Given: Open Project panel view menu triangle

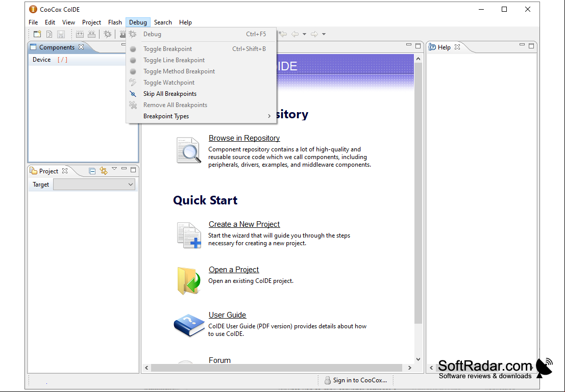Looking at the screenshot, I should tap(114, 169).
